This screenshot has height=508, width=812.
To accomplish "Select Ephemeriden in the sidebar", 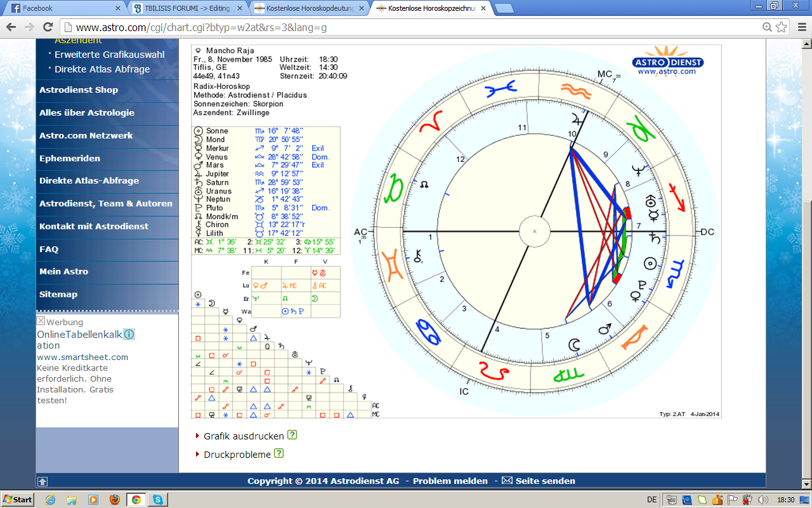I will (x=70, y=159).
